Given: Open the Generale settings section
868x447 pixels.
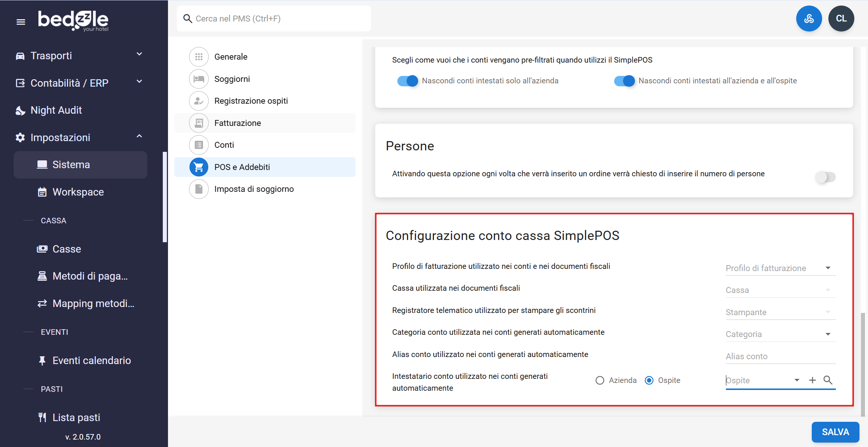Looking at the screenshot, I should click(x=231, y=57).
